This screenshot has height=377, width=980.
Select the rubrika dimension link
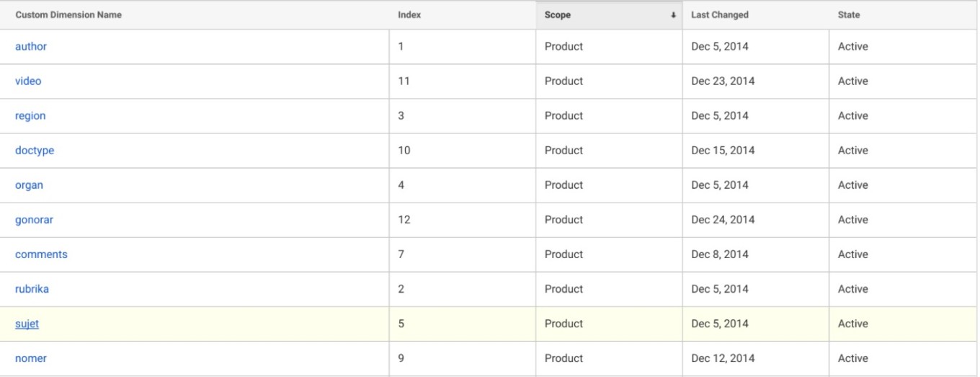[32, 288]
